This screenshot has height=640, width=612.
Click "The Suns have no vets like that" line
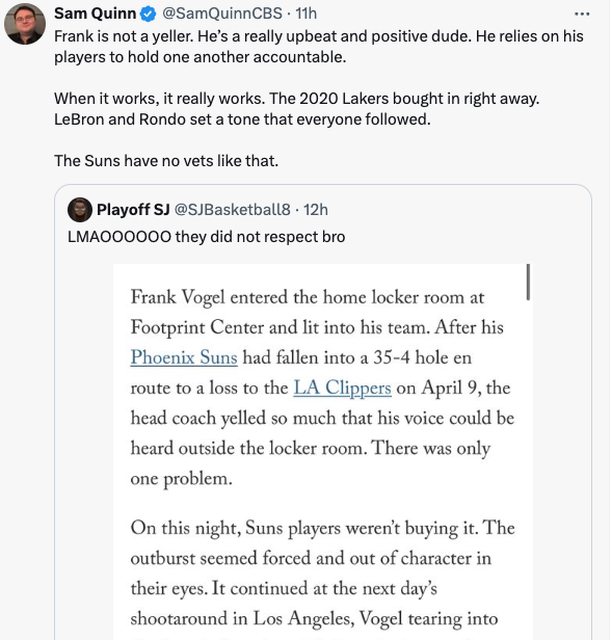pyautogui.click(x=166, y=160)
